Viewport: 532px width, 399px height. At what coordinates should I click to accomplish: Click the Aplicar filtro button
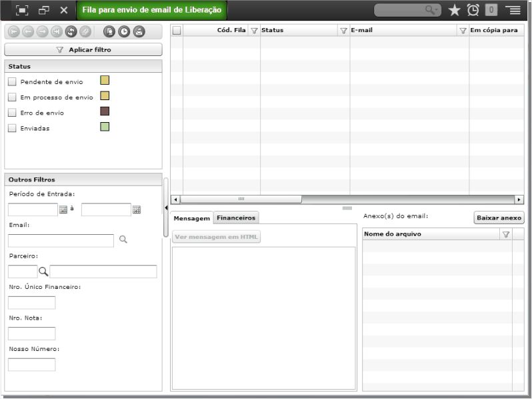(83, 49)
